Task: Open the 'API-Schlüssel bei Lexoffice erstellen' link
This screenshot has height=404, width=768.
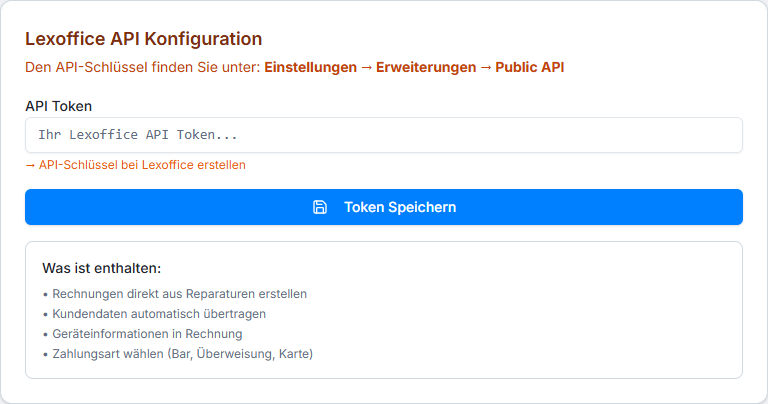Action: (136, 165)
